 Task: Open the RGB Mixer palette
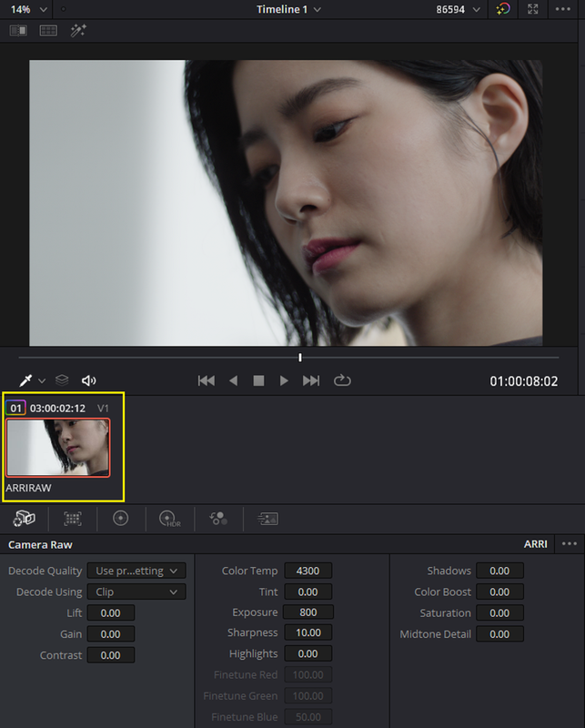point(217,518)
